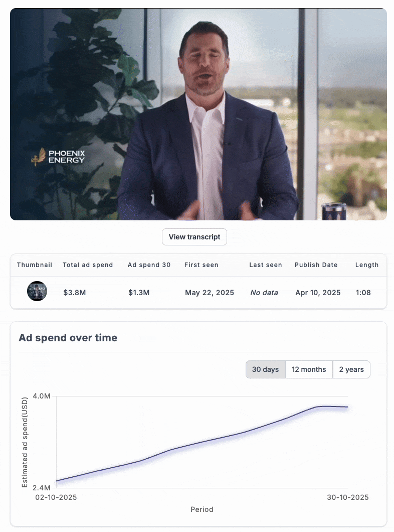
Task: Click the circular ad thumbnail in table
Action: [37, 292]
